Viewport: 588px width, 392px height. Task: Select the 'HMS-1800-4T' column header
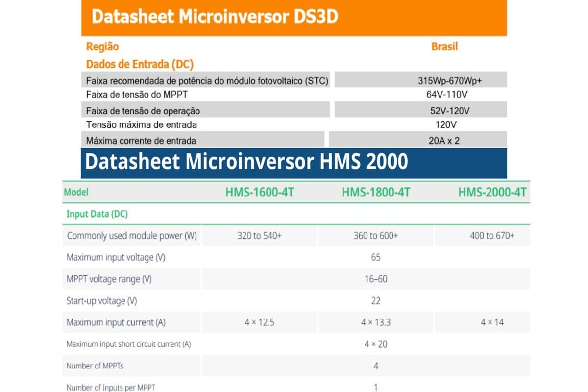point(376,192)
